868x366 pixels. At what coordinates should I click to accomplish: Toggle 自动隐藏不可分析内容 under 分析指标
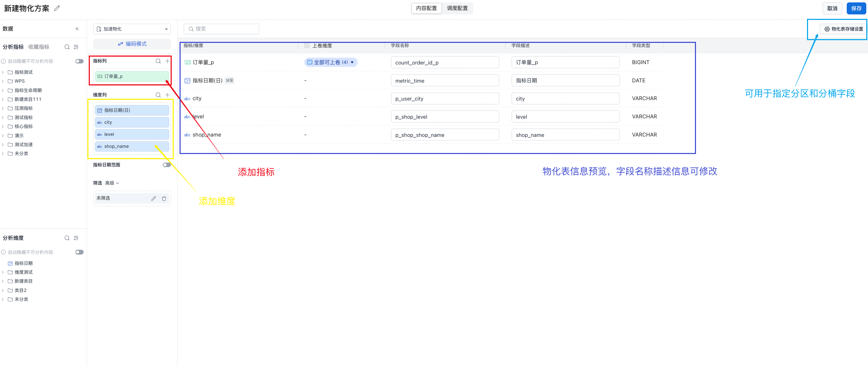(x=79, y=61)
